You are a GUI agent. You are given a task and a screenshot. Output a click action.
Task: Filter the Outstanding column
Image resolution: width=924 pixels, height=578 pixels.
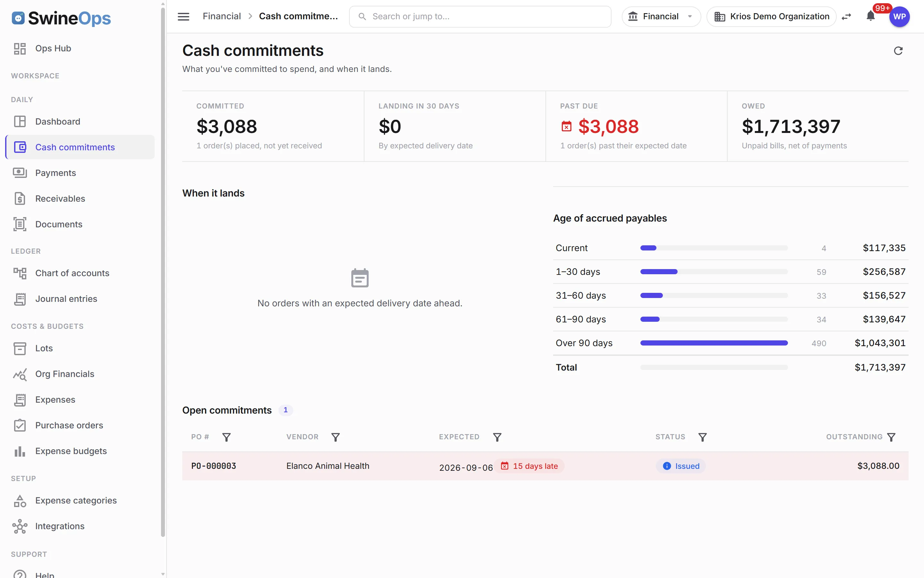point(891,437)
